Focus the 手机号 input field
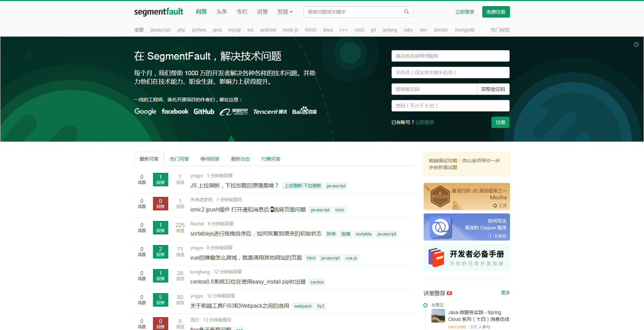This screenshot has width=644, height=330. point(450,73)
